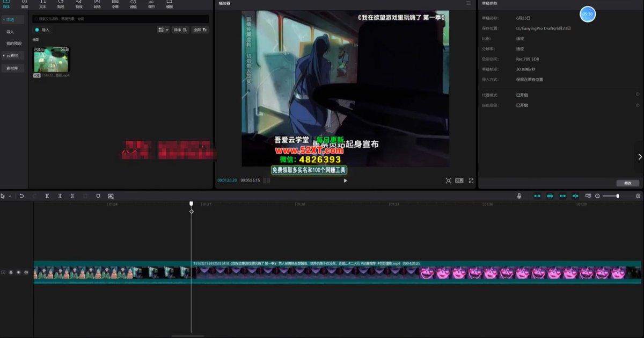
Task: Lock the main video track
Action: pos(11,272)
